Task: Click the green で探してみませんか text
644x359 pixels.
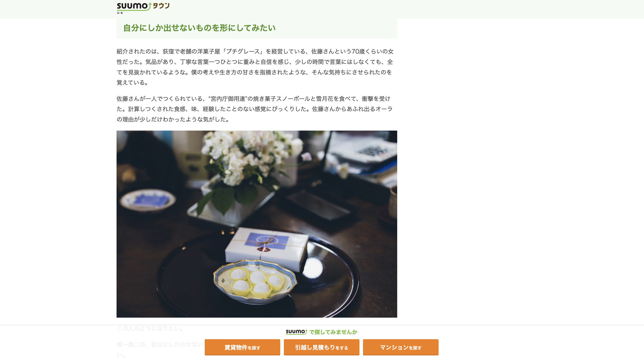Action: pos(333,332)
